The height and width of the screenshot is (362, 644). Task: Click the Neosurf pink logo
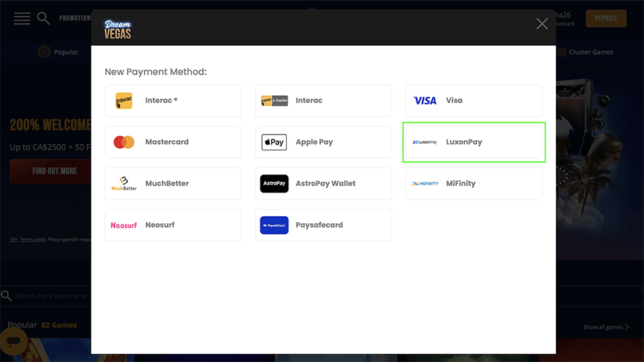pos(124,225)
